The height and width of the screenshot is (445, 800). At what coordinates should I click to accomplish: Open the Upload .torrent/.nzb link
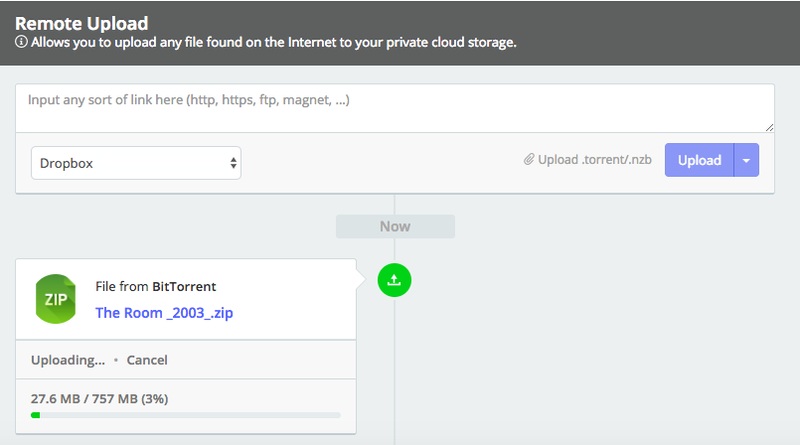[594, 160]
